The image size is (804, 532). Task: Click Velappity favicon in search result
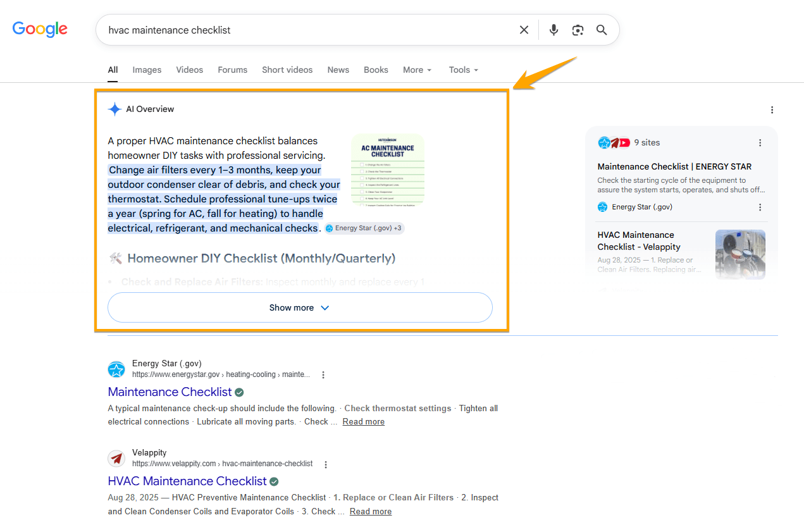point(116,459)
